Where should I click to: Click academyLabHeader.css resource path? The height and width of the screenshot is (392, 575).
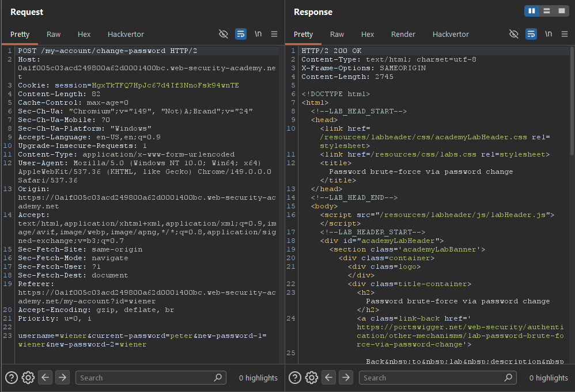click(x=423, y=138)
